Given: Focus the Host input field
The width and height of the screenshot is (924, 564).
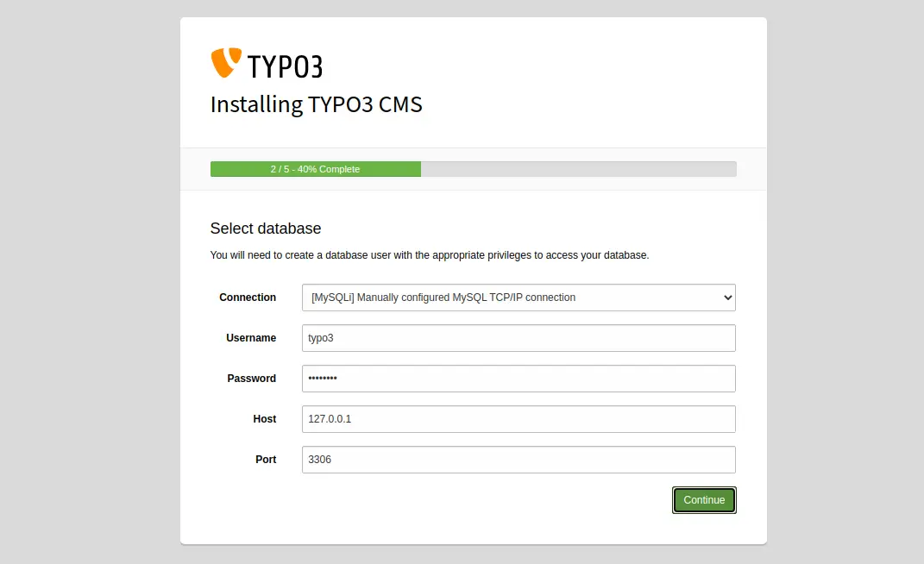Looking at the screenshot, I should point(518,419).
